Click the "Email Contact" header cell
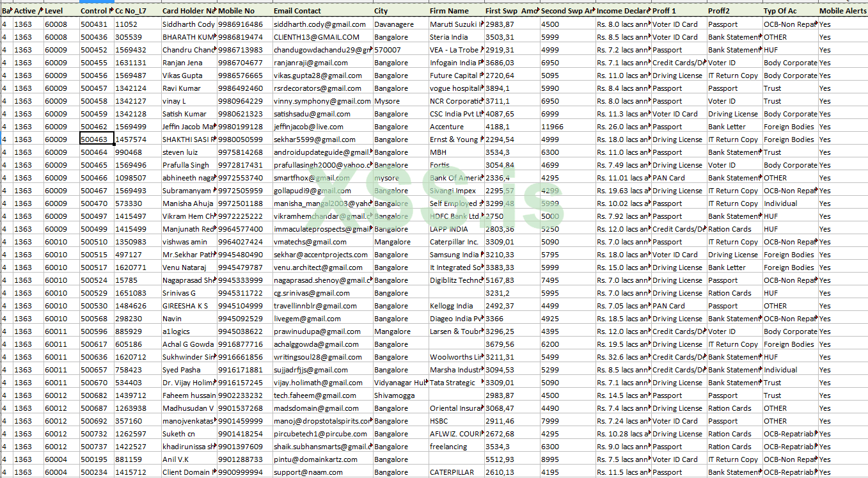The image size is (868, 478). click(x=322, y=11)
